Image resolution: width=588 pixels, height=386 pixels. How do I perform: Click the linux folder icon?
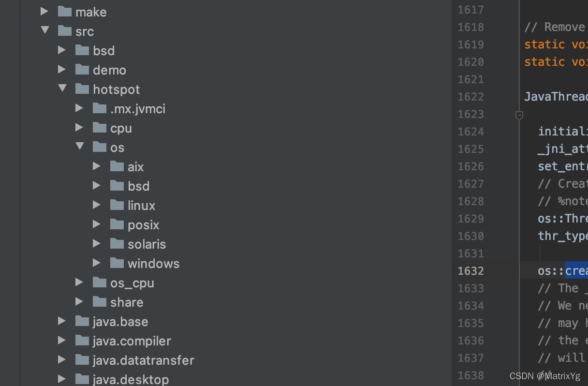117,205
